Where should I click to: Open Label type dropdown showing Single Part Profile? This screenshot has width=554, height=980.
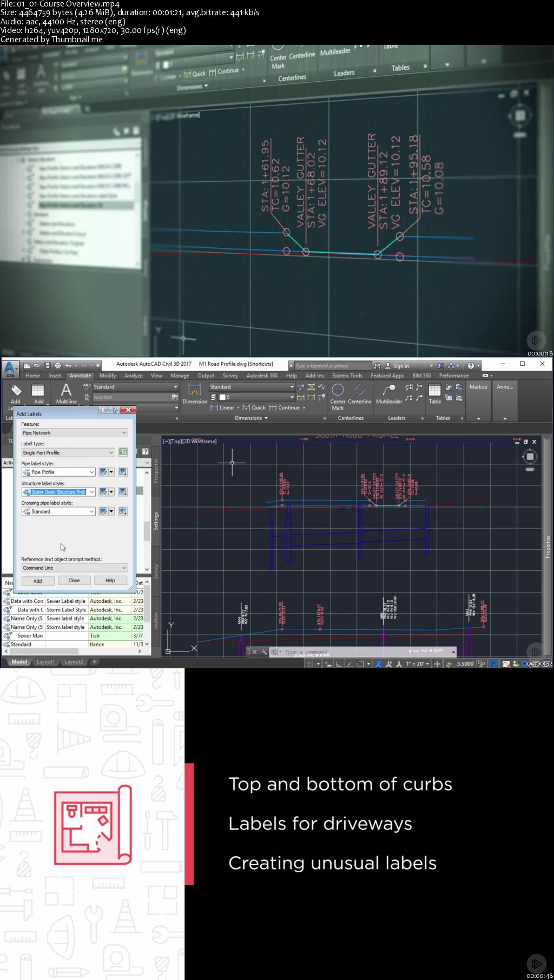(68, 452)
